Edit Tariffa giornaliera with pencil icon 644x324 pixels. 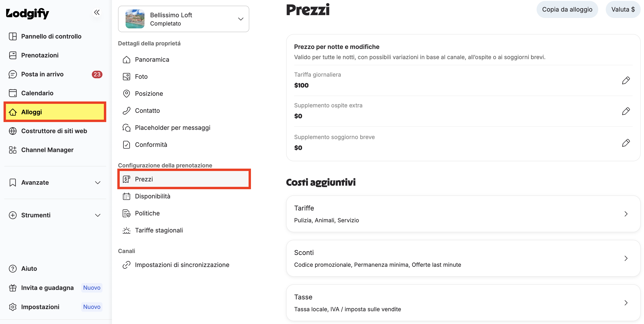click(x=626, y=80)
